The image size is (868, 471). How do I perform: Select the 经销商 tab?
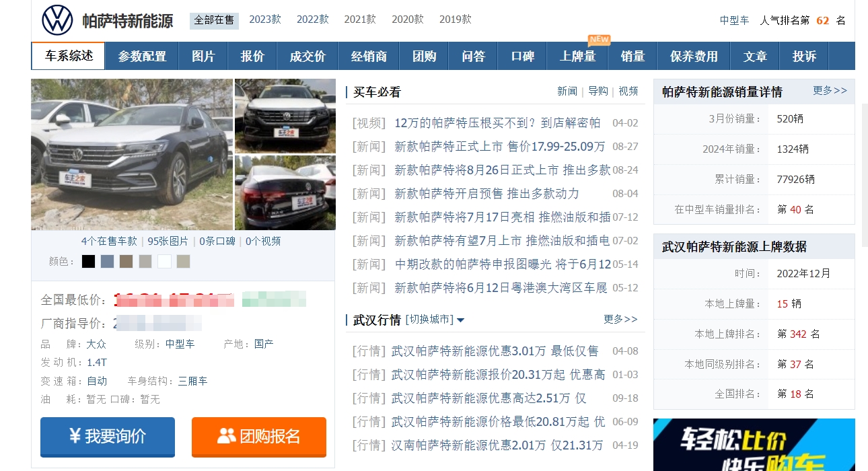coord(369,57)
